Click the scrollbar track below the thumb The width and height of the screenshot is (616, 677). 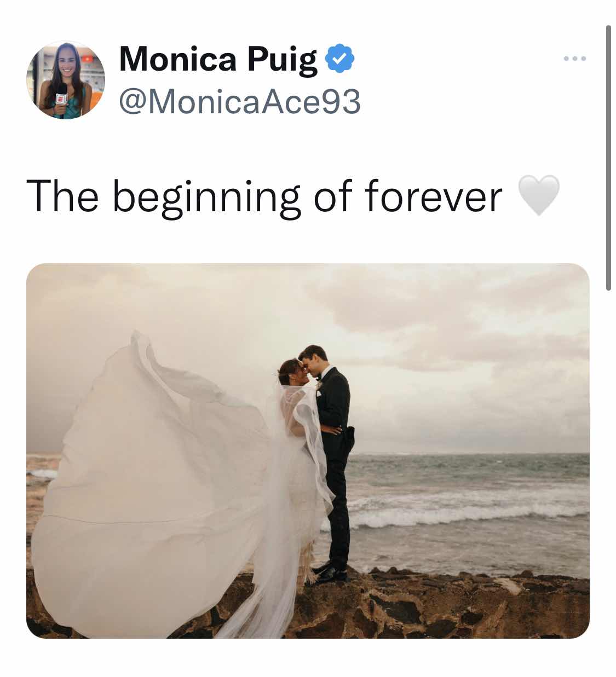(608, 482)
